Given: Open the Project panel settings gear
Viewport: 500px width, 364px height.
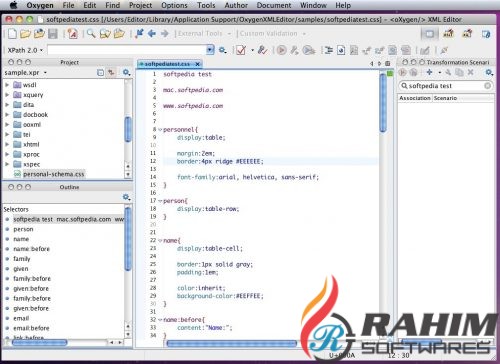Looking at the screenshot, I should click(x=126, y=72).
